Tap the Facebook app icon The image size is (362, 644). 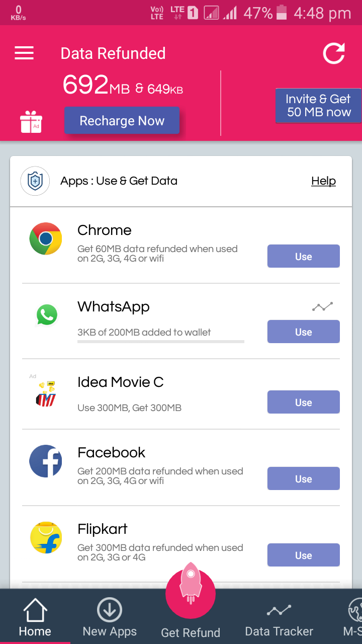tap(46, 461)
